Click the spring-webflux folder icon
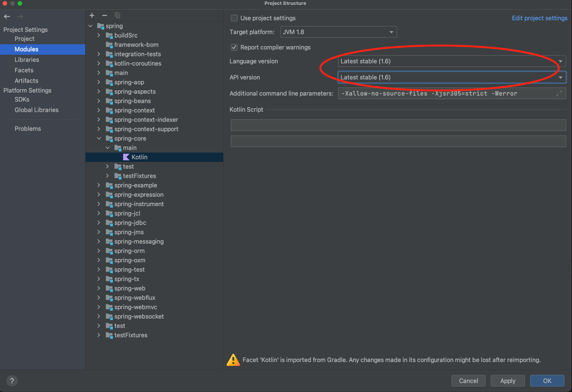572x392 pixels. tap(109, 298)
